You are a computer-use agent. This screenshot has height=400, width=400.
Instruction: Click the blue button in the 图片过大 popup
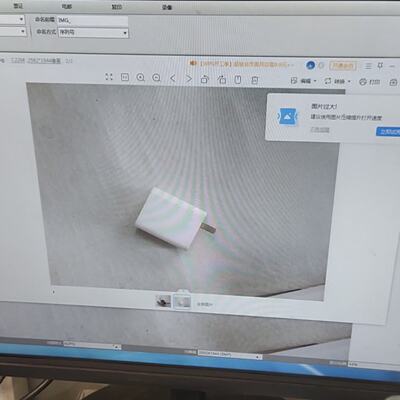pos(388,131)
